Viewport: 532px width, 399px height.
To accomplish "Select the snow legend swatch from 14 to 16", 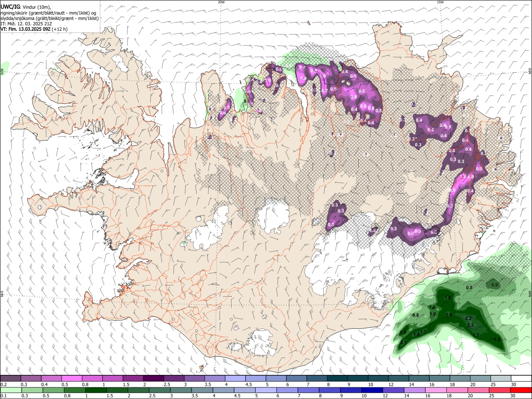I will click(x=419, y=378).
